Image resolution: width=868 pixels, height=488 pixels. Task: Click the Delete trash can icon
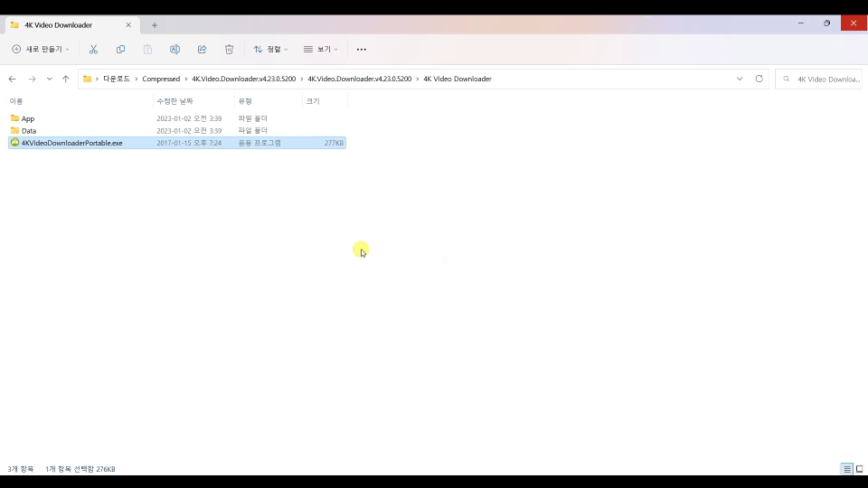pyautogui.click(x=229, y=49)
